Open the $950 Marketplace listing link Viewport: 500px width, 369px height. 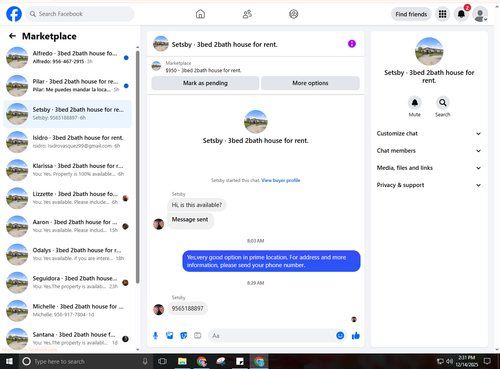pos(203,70)
